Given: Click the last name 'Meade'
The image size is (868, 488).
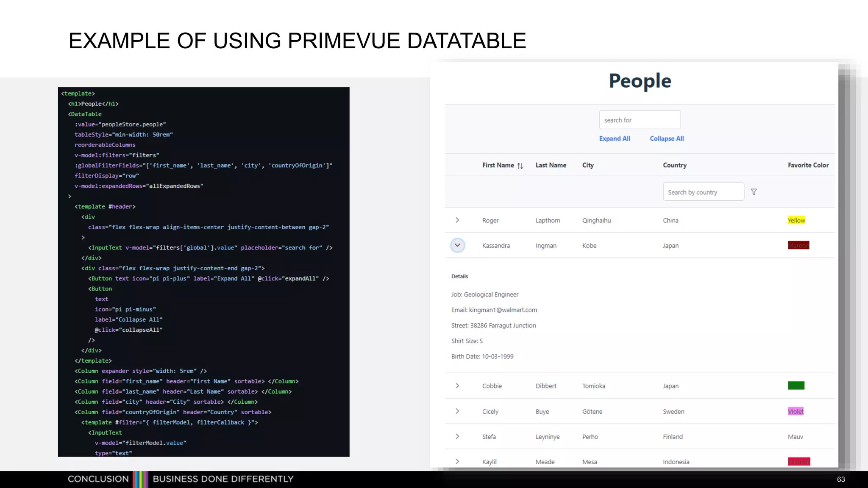Looking at the screenshot, I should tap(545, 462).
